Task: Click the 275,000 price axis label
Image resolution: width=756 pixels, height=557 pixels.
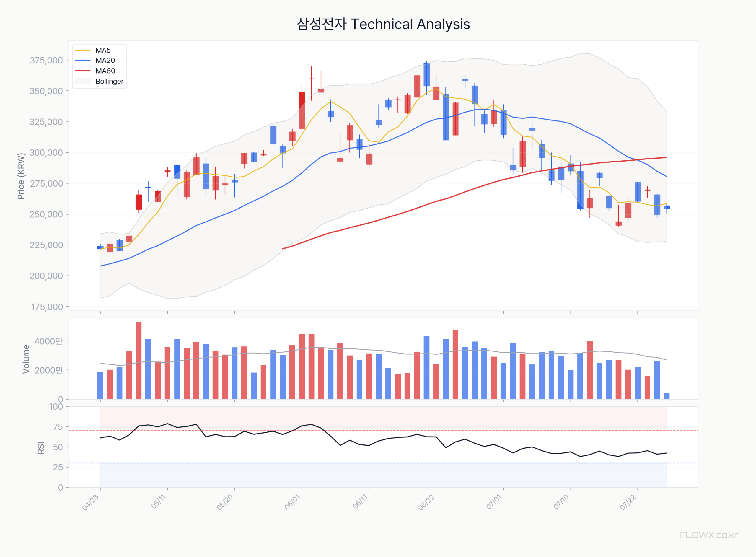Action: pyautogui.click(x=46, y=183)
